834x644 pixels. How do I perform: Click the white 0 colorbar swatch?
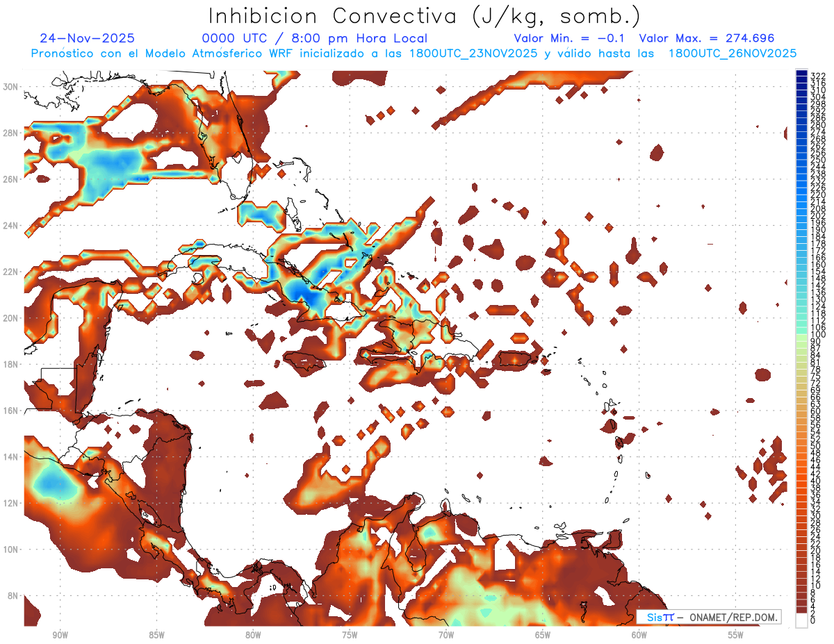pos(801,620)
